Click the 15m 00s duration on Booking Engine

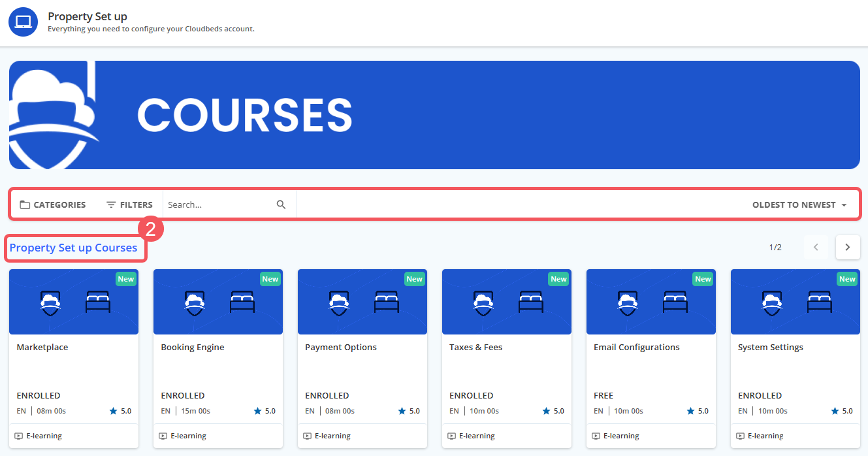click(196, 411)
